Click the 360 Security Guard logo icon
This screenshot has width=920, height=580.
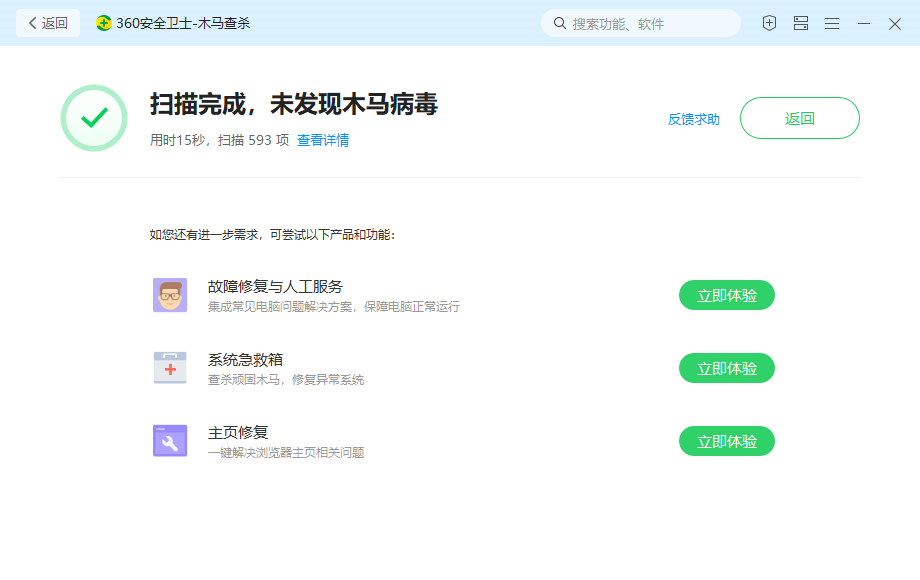104,23
